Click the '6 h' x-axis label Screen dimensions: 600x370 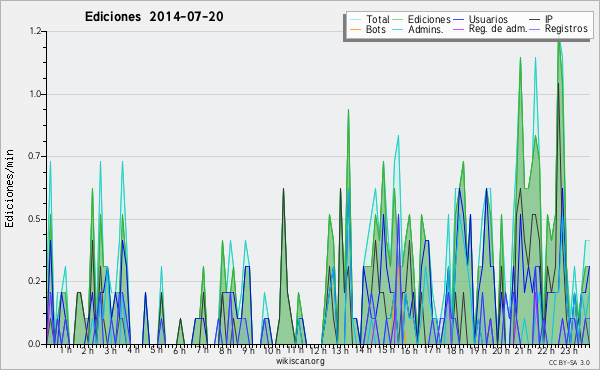pyautogui.click(x=179, y=351)
